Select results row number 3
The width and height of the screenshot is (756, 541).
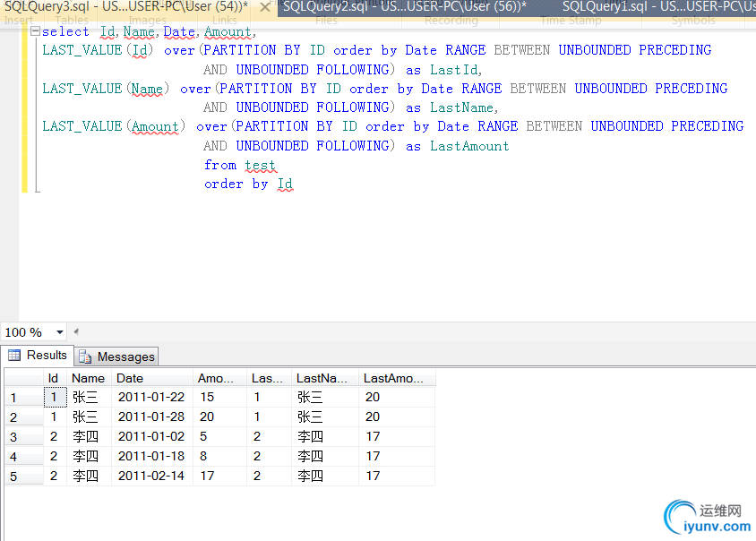coord(24,437)
